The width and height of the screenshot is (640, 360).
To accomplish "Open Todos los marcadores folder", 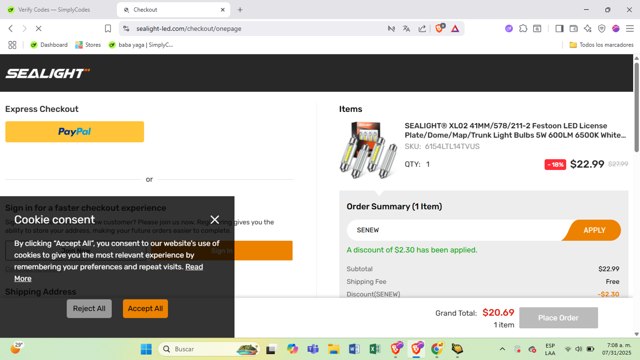I will click(601, 45).
